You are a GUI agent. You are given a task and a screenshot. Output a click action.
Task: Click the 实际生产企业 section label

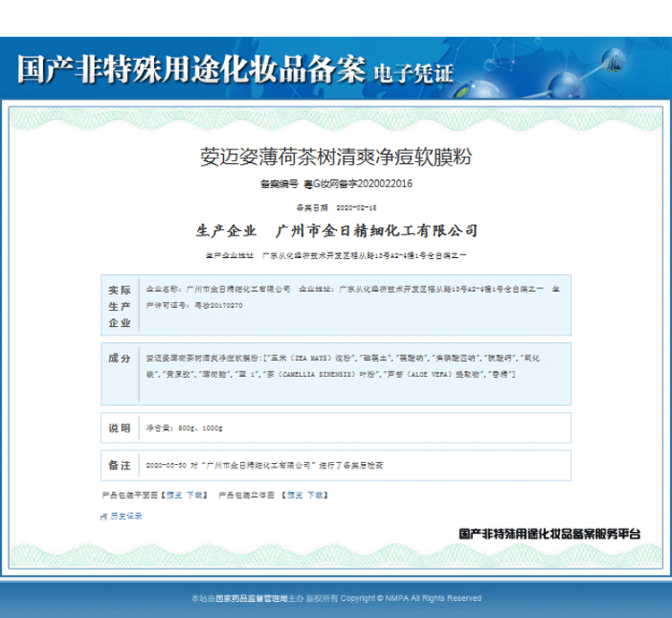pyautogui.click(x=119, y=306)
